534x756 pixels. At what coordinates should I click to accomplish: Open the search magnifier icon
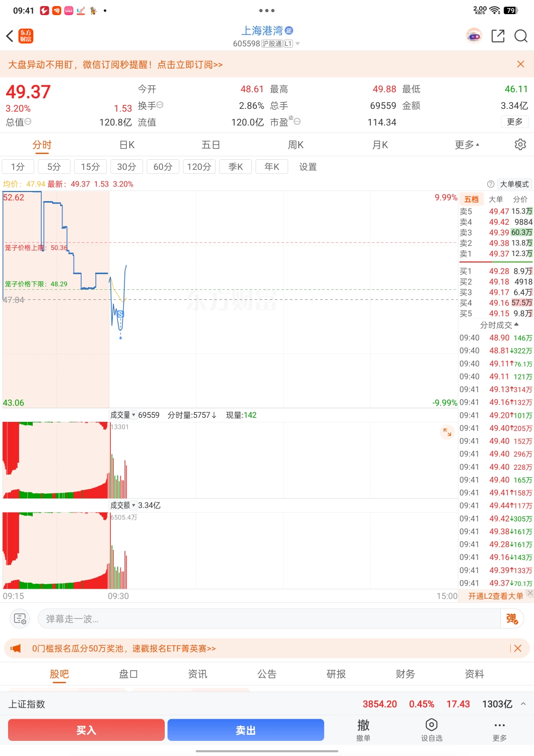[521, 36]
